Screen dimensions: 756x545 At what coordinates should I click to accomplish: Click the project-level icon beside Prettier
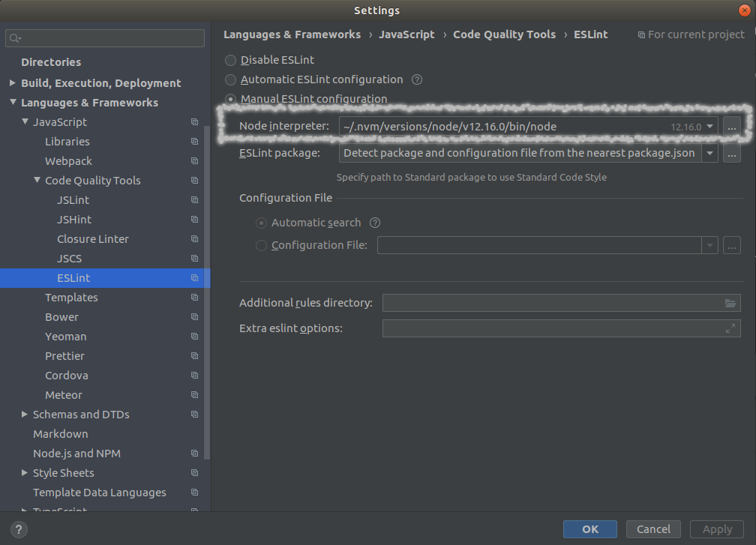click(x=195, y=355)
